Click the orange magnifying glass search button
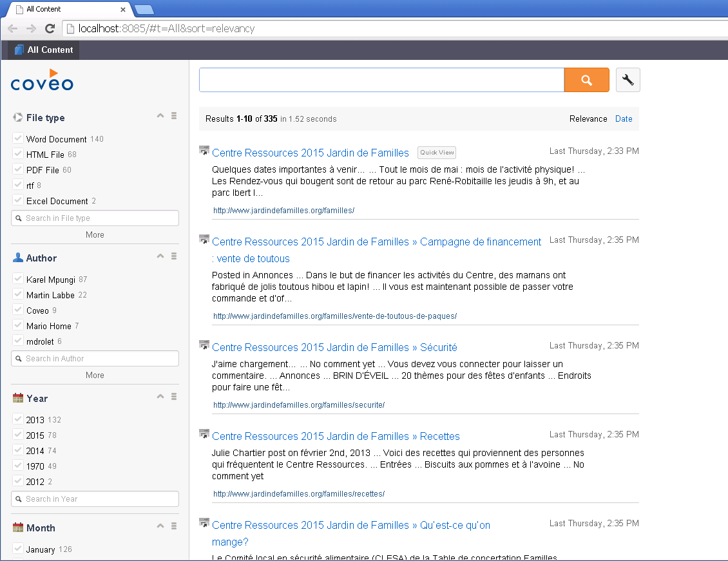This screenshot has height=561, width=728. [586, 79]
